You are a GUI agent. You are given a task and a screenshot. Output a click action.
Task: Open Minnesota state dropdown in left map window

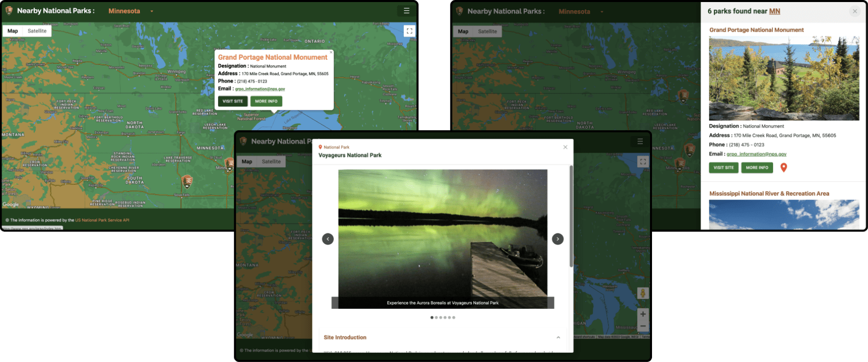(130, 11)
